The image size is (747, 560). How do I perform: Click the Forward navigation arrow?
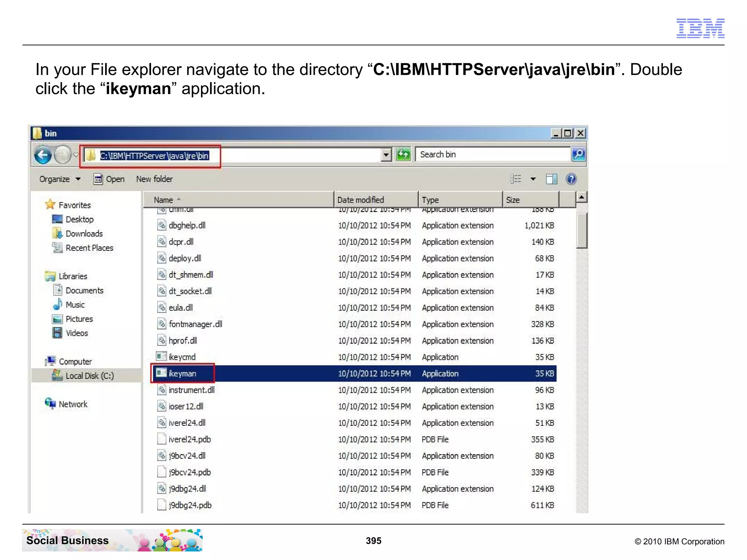click(x=62, y=155)
